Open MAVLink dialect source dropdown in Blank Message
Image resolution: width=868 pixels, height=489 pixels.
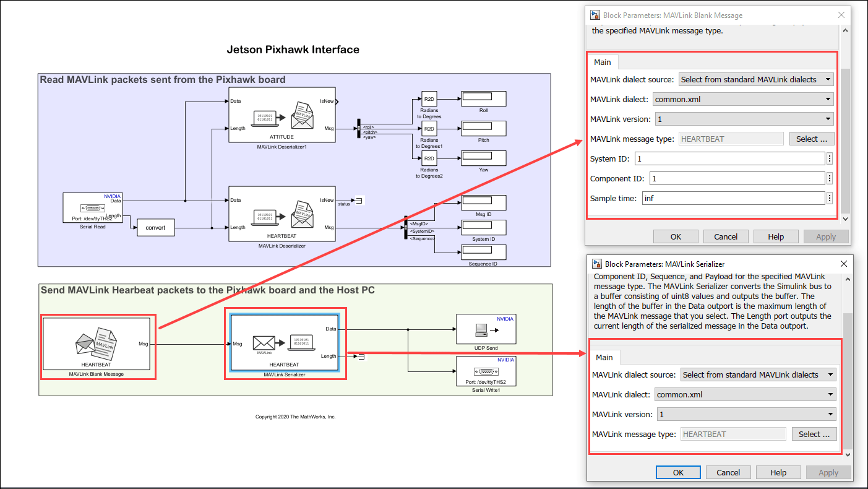coord(756,79)
